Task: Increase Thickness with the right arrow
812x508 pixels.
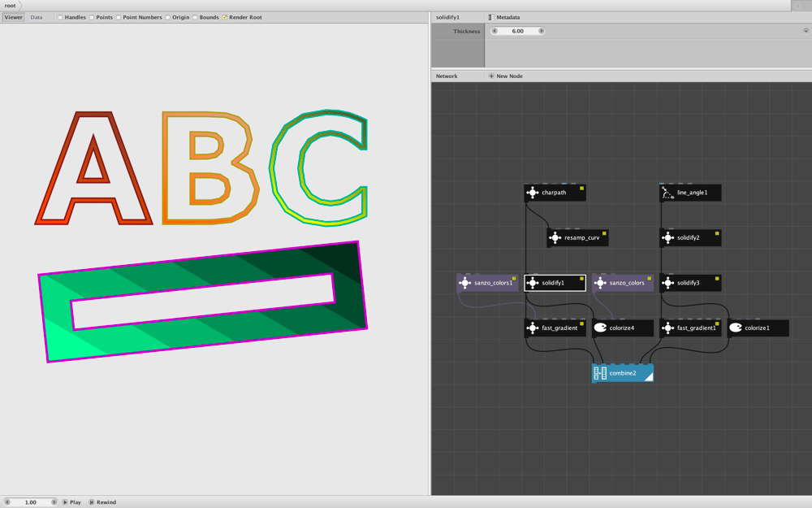Action: (541, 31)
